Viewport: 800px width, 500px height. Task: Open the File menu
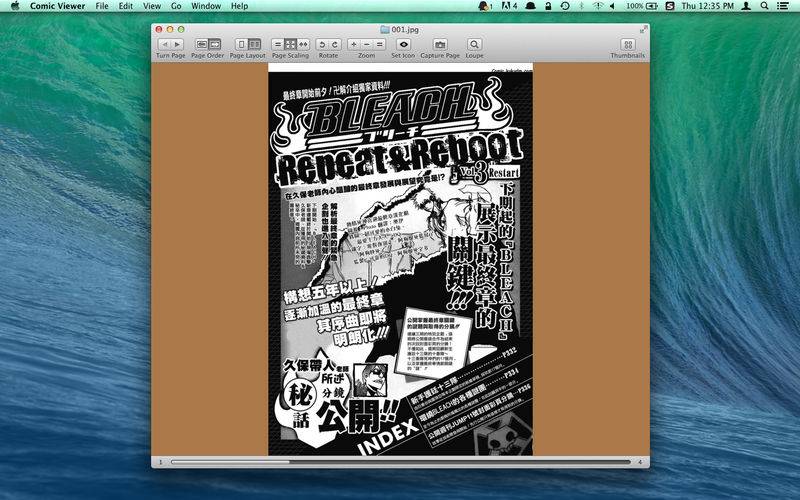click(102, 6)
